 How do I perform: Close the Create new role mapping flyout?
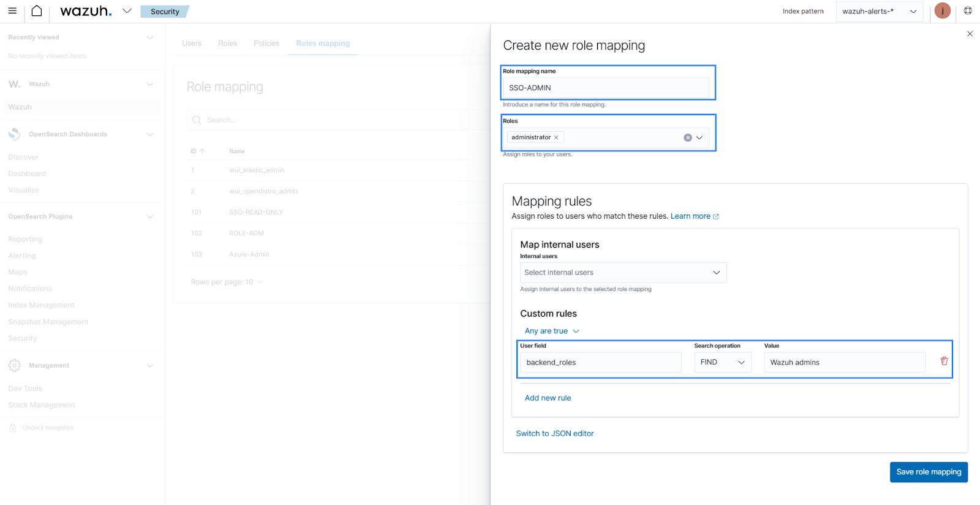(x=970, y=34)
